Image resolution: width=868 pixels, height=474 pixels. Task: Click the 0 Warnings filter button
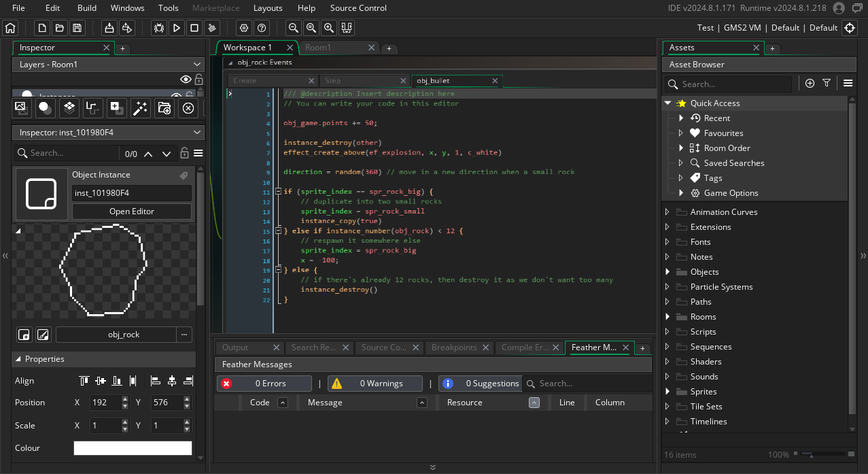(x=375, y=384)
